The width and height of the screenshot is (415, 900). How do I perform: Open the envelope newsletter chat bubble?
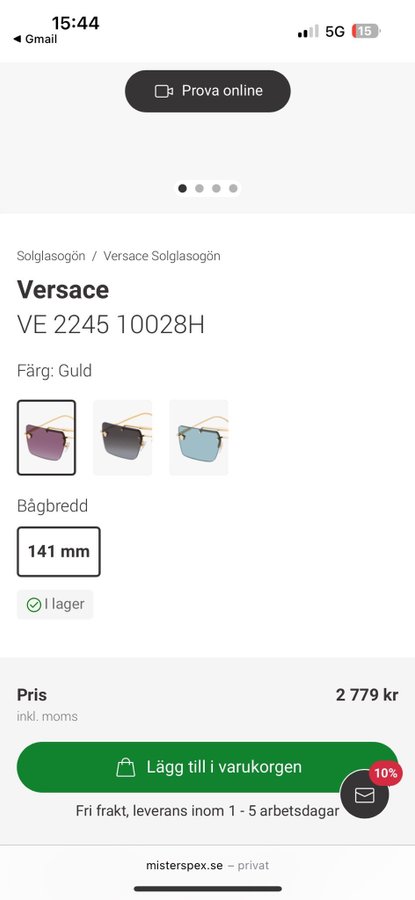pyautogui.click(x=364, y=795)
